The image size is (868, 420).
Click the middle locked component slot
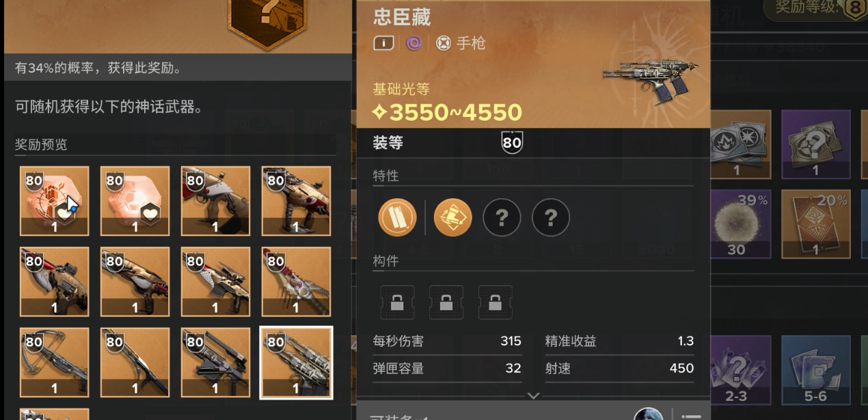446,302
